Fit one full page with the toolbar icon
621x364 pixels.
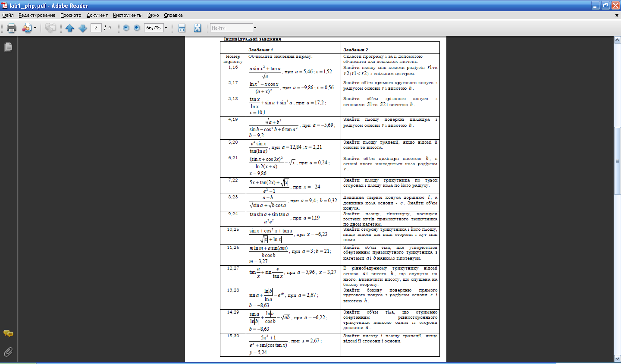[197, 28]
